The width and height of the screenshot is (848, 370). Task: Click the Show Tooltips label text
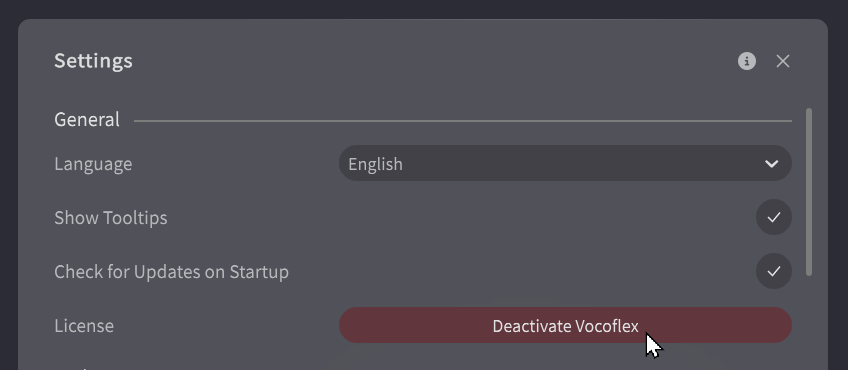click(x=111, y=217)
